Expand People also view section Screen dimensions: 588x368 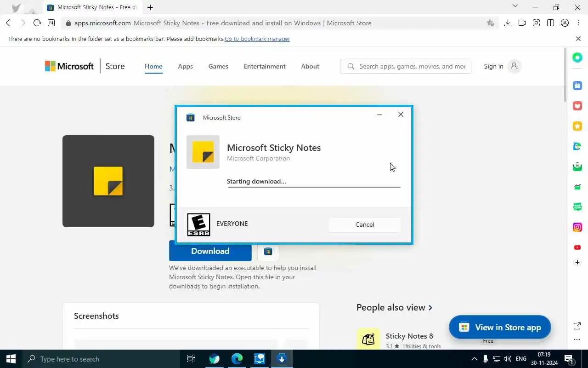pyautogui.click(x=395, y=308)
